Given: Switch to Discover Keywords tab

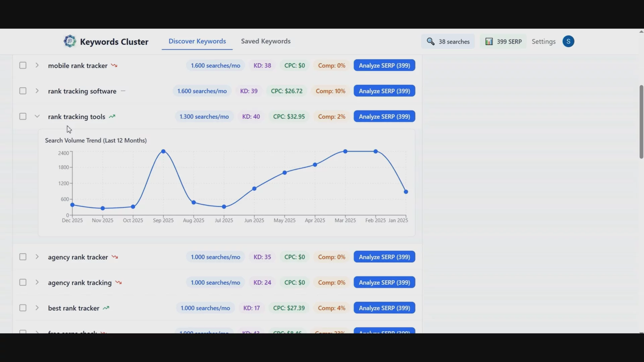Looking at the screenshot, I should coord(197,41).
